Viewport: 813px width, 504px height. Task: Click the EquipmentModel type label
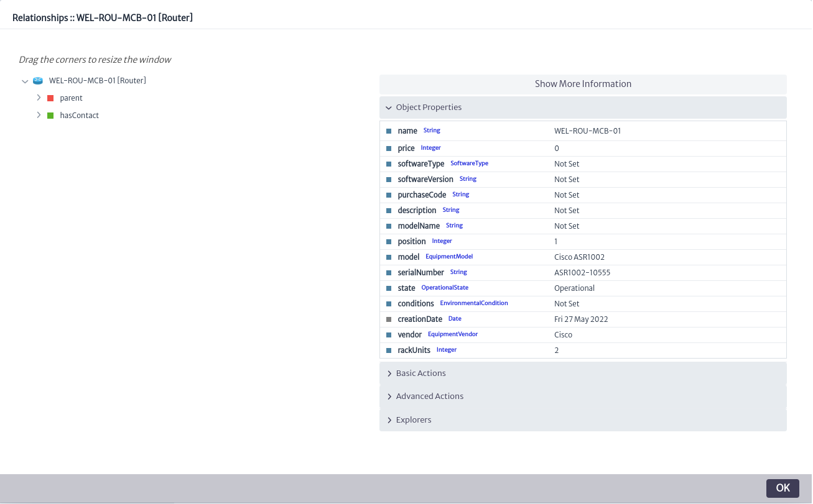click(449, 257)
